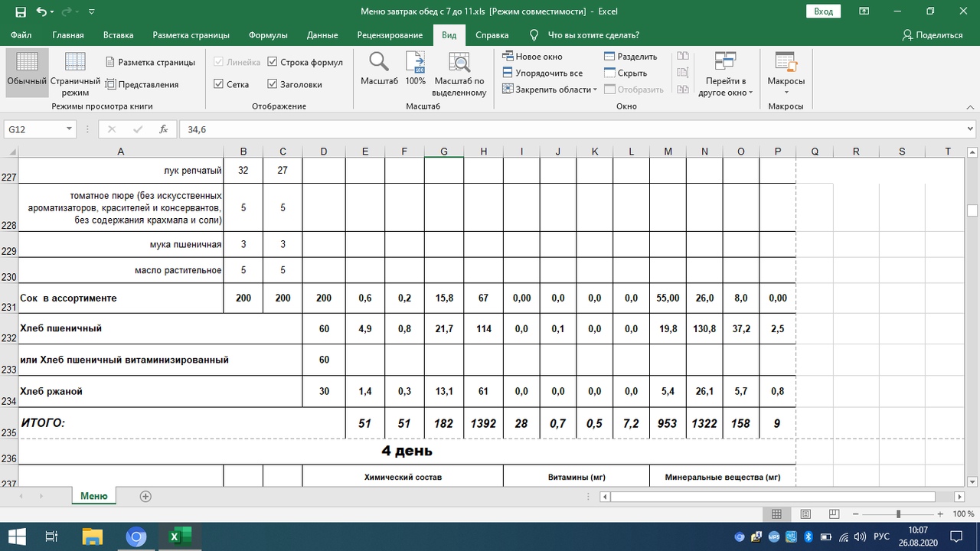Select the Страничный режим page break view
The height and width of the screenshot is (551, 980).
(x=75, y=73)
